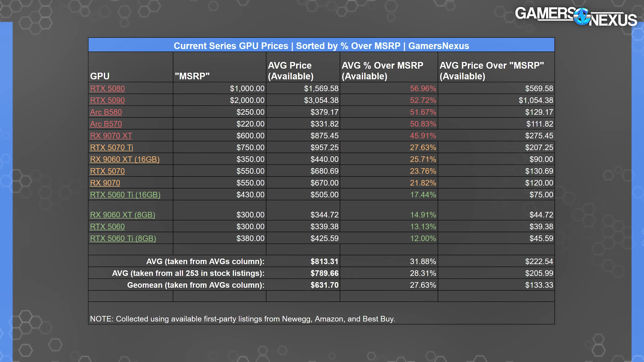
Task: Open the RTX 5070 Ti link
Action: click(x=112, y=147)
